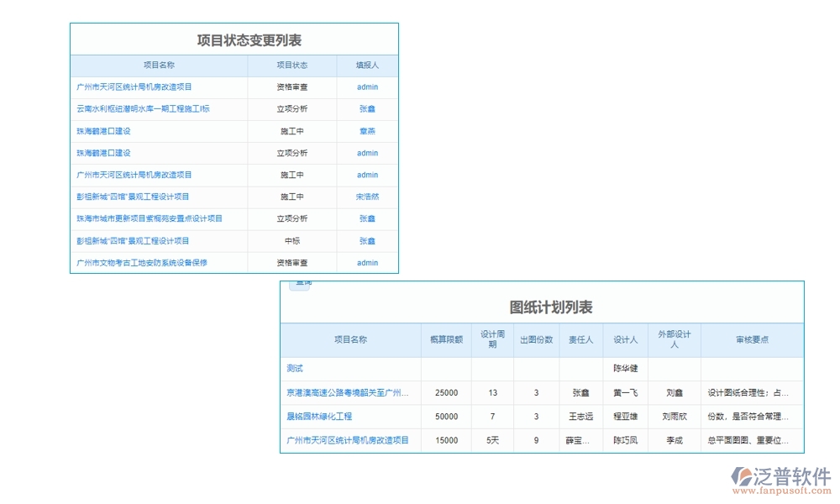Open the 测试 project in drawing plan list
This screenshot has width=840, height=504.
tap(291, 368)
